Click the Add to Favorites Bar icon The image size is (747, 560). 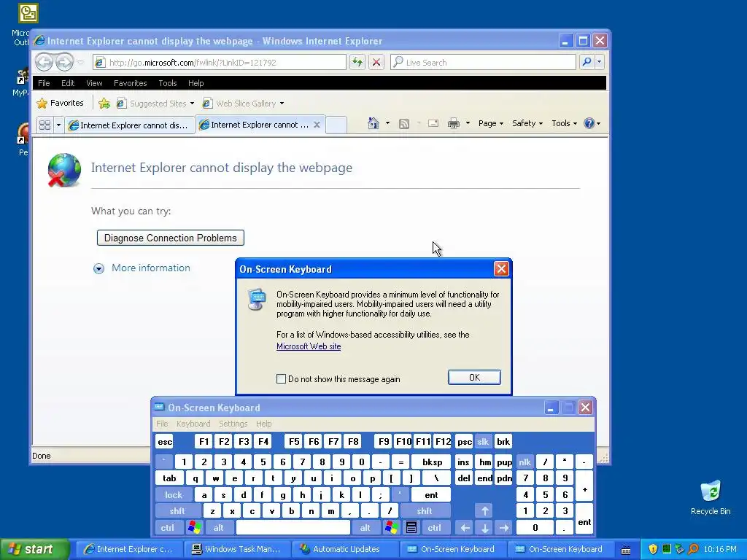click(104, 104)
